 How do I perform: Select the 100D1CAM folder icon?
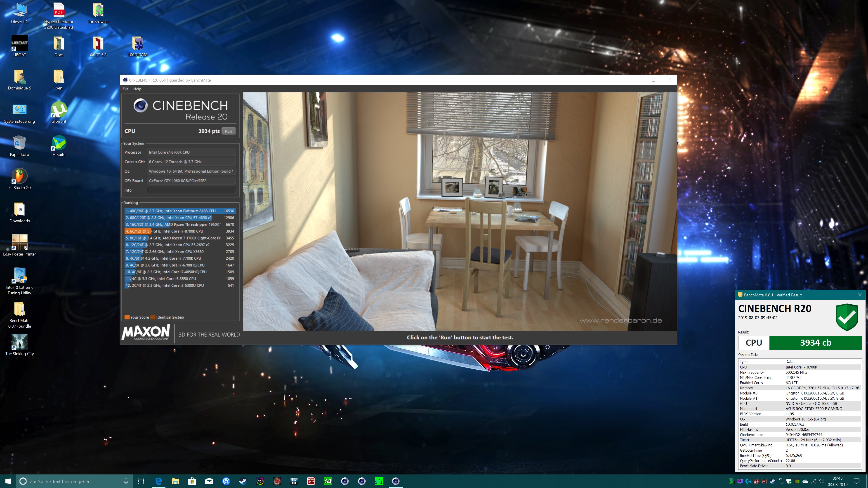coord(137,46)
